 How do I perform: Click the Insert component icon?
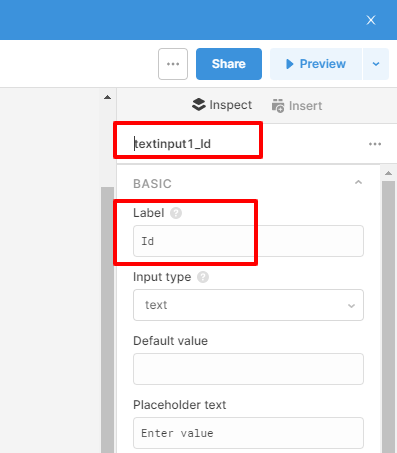pos(278,106)
